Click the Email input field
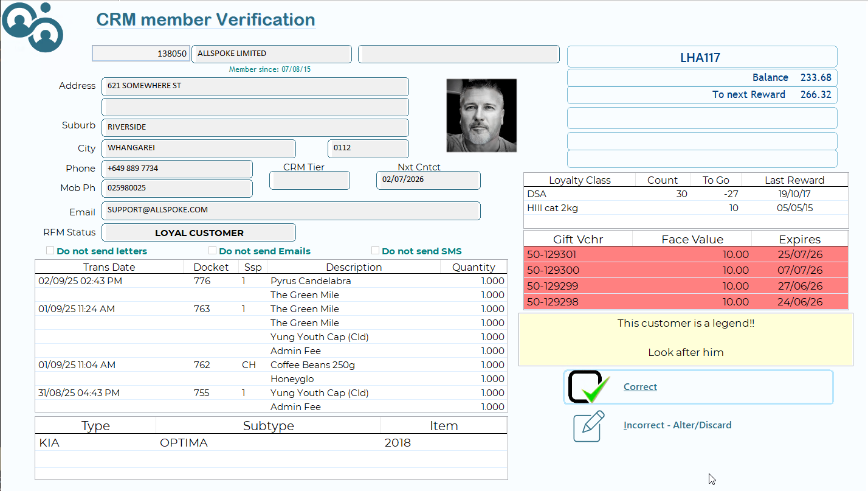Viewport: 868px width, 491px height. coord(291,211)
